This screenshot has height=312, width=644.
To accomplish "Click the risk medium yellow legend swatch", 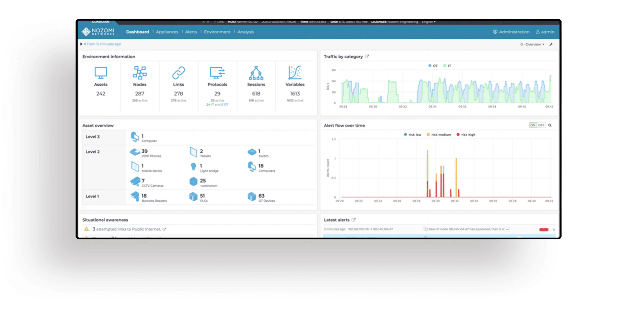I will click(x=428, y=135).
